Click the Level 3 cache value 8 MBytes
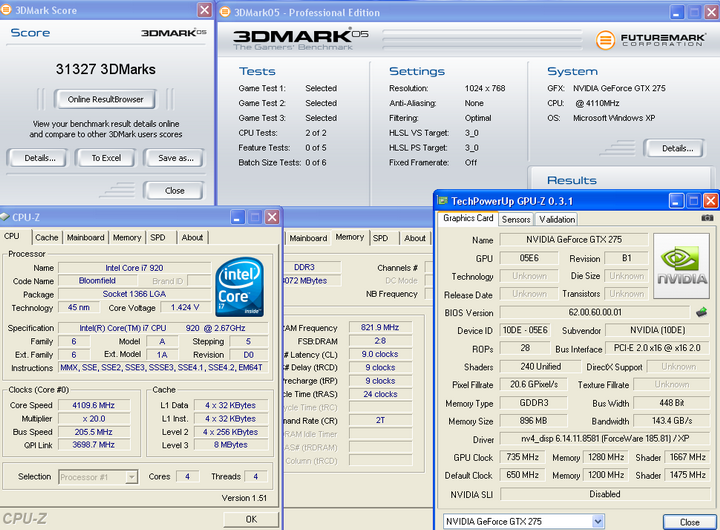Viewport: 720px width, 530px height. 231,445
